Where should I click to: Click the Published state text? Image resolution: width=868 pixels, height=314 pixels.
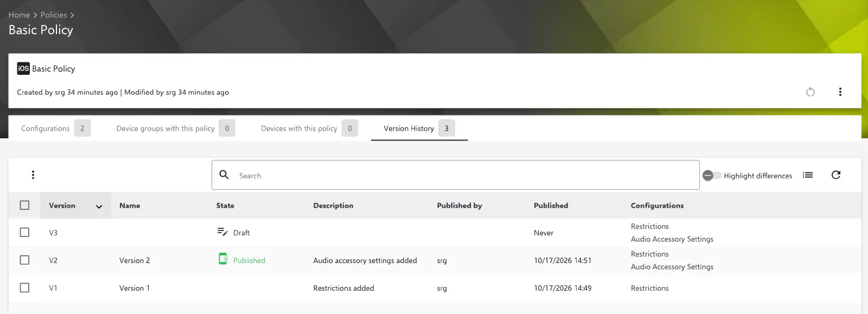249,260
